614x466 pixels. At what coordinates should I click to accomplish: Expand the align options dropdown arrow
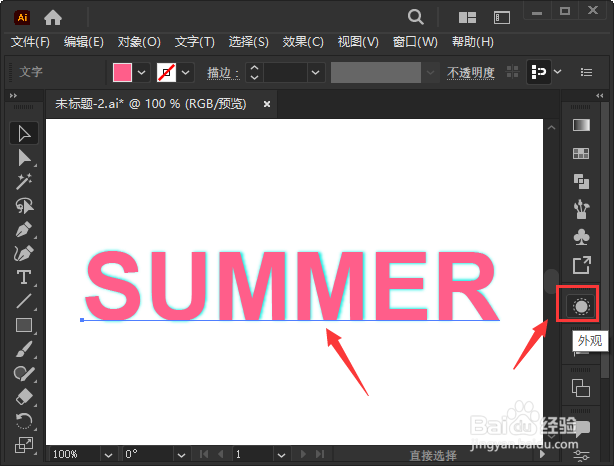pos(558,72)
